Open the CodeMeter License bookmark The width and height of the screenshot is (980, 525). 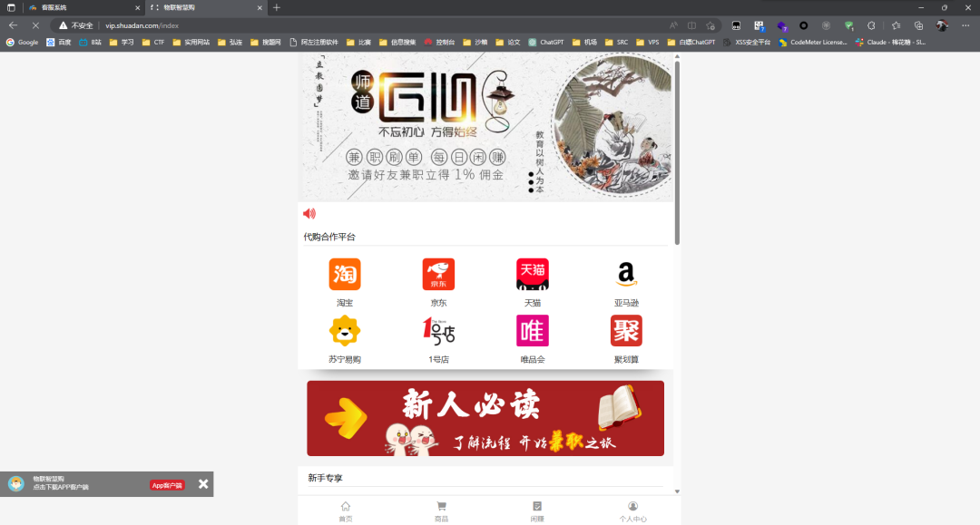[x=812, y=43]
